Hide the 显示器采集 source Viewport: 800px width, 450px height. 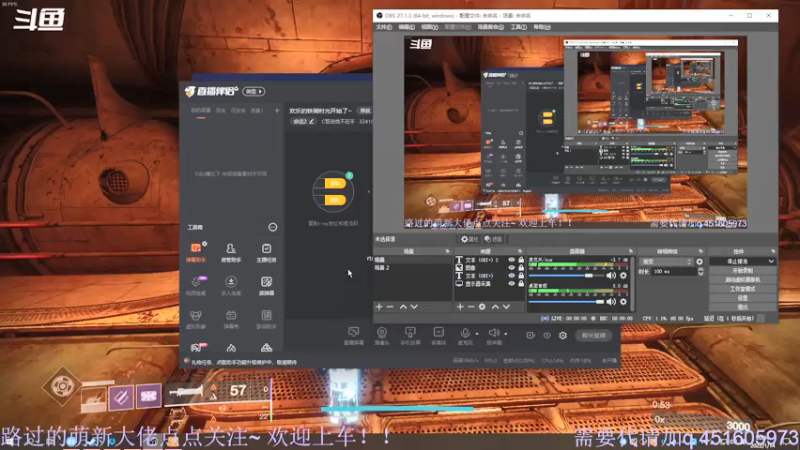coord(511,284)
